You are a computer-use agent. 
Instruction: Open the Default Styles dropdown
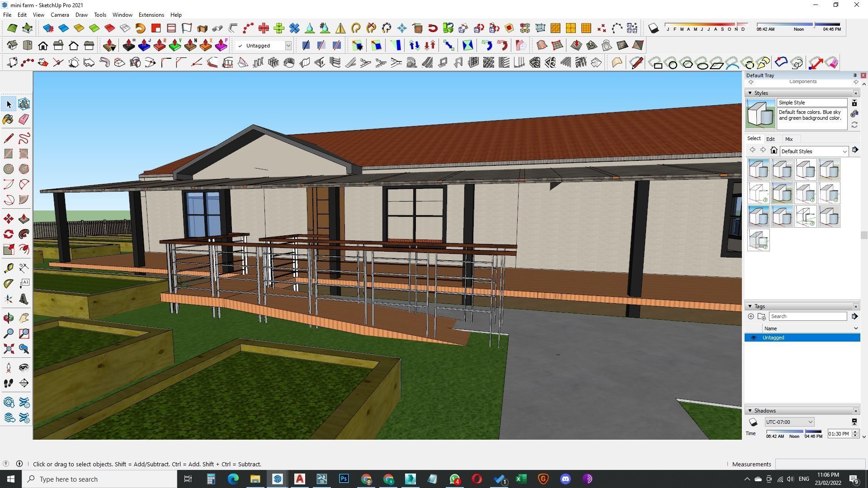(x=813, y=151)
